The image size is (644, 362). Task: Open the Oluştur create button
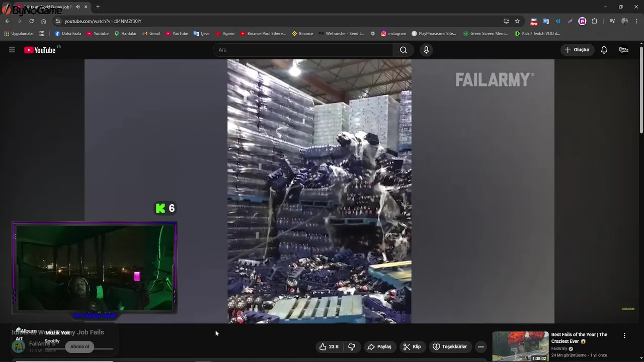coord(578,50)
